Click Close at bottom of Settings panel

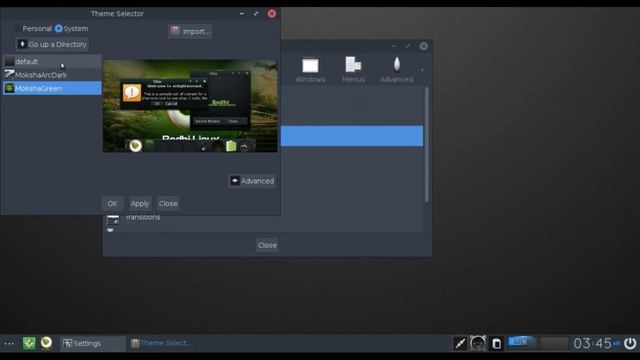[x=267, y=245]
